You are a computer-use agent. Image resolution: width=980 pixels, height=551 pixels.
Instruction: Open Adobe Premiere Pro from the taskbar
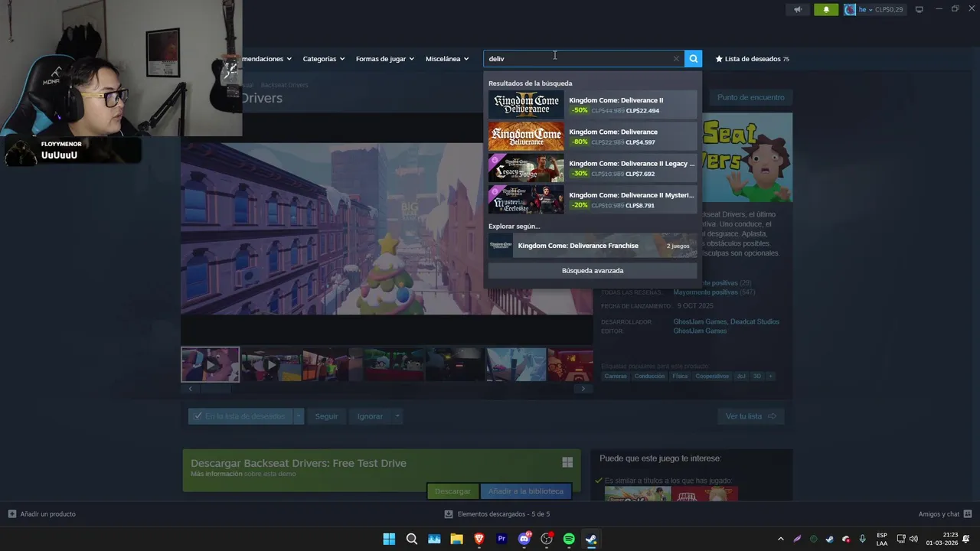[501, 539]
